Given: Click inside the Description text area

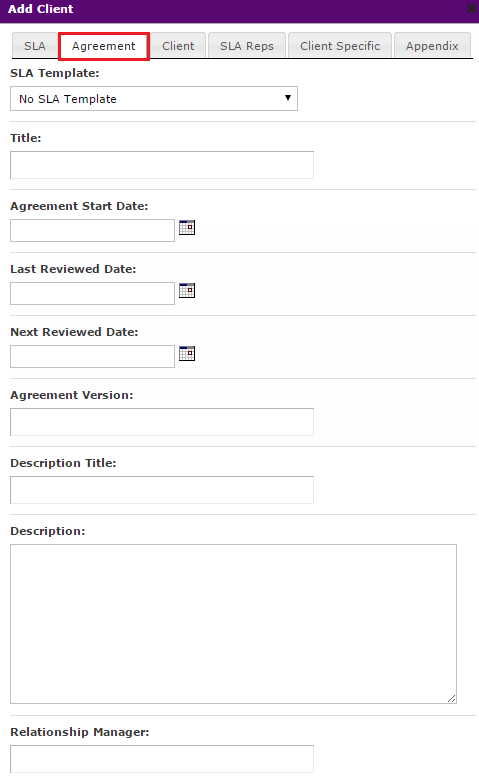Looking at the screenshot, I should [234, 624].
